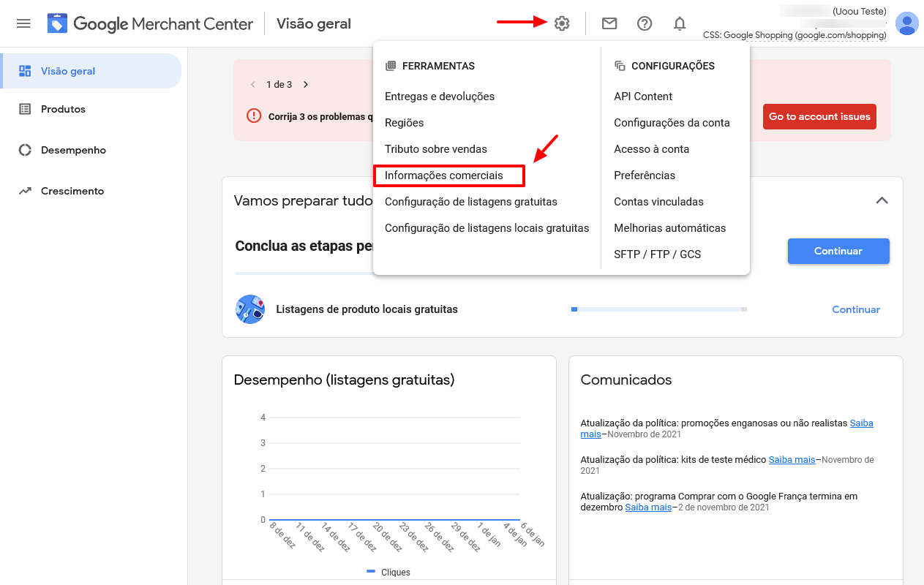This screenshot has height=585, width=924.
Task: Click Continuar link for local listings
Action: (x=856, y=309)
